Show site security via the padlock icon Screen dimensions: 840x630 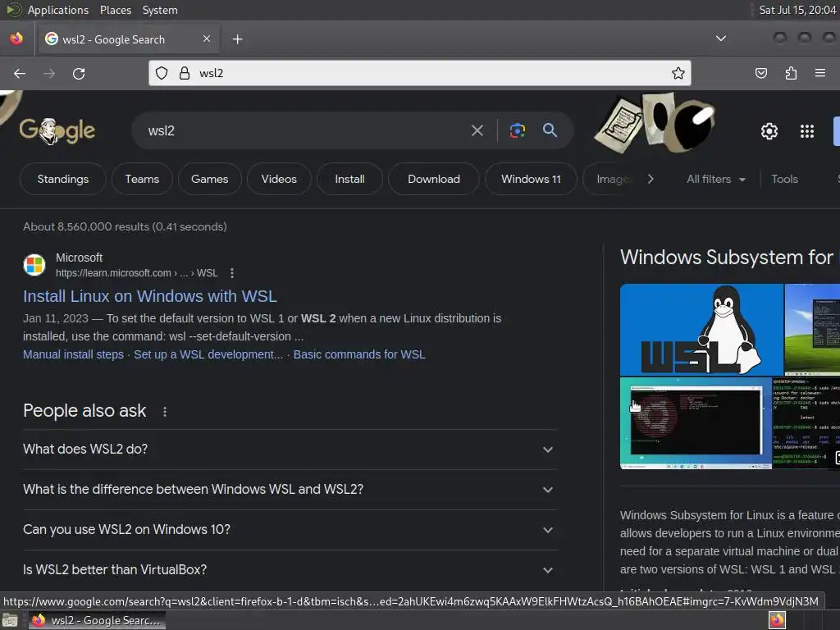pos(185,73)
